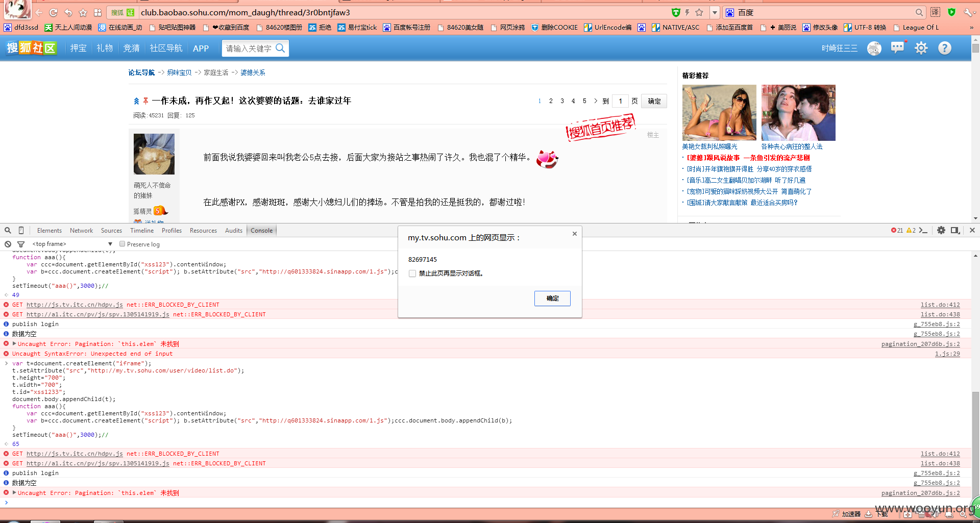Click the 婆媳关系 breadcrumb link

pyautogui.click(x=253, y=72)
